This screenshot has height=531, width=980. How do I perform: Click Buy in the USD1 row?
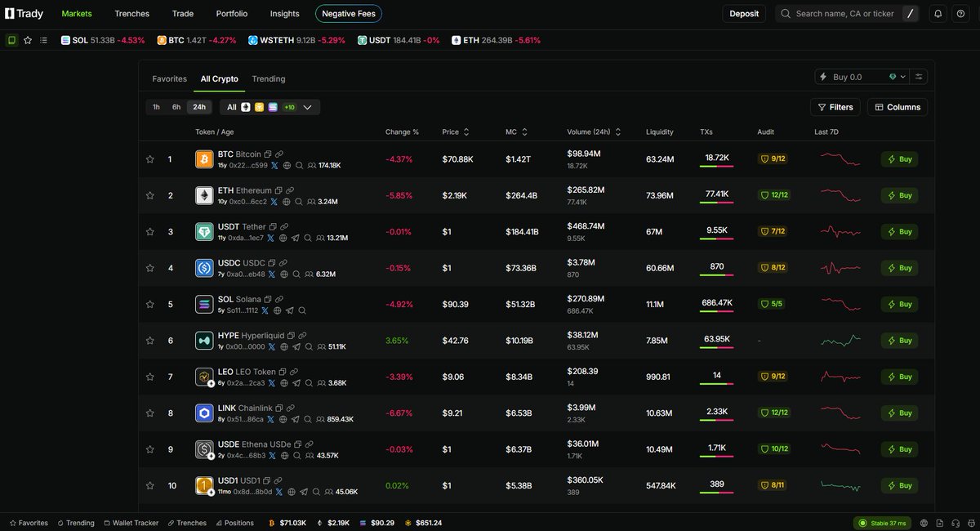coord(899,485)
